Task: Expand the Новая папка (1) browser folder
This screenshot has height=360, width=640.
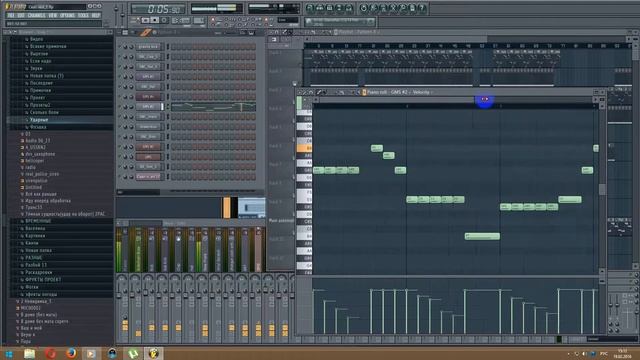Action: click(x=44, y=76)
